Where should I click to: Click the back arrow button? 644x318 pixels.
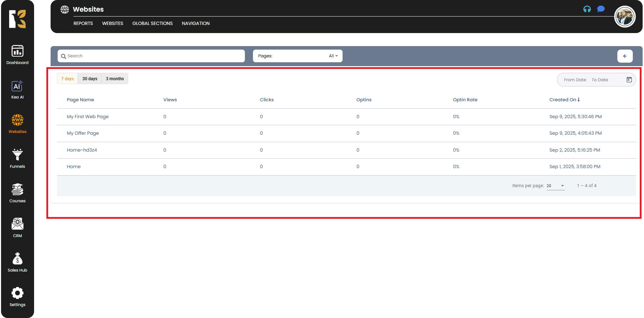tap(625, 56)
